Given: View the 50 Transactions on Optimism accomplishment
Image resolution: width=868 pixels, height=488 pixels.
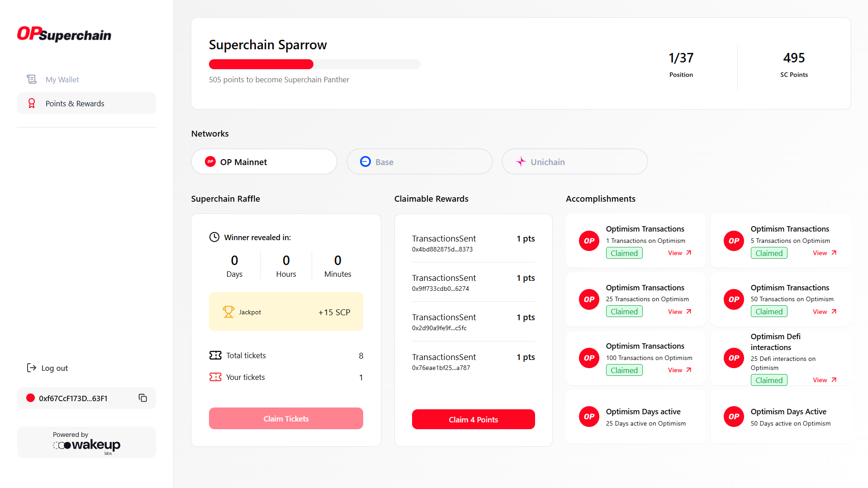Looking at the screenshot, I should 825,312.
